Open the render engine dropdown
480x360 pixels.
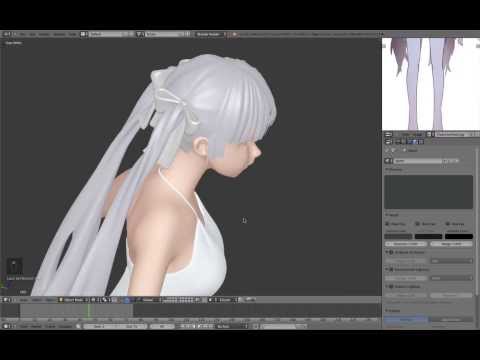coord(210,34)
